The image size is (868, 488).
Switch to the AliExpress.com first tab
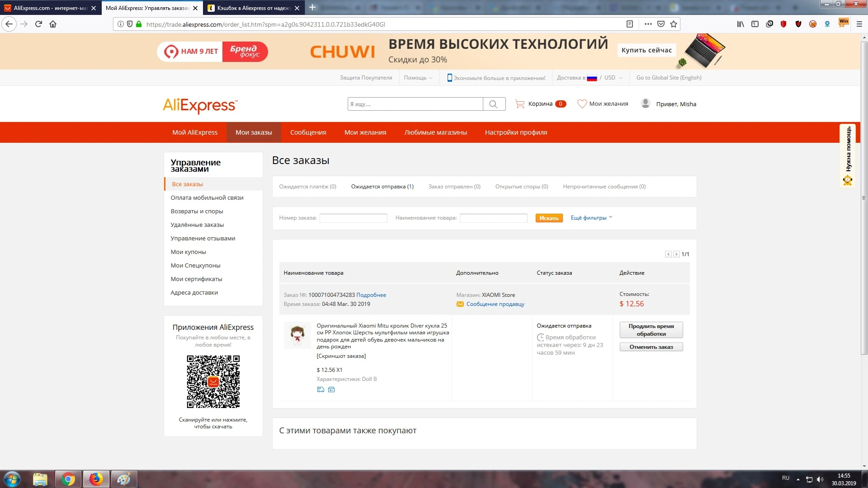(50, 8)
